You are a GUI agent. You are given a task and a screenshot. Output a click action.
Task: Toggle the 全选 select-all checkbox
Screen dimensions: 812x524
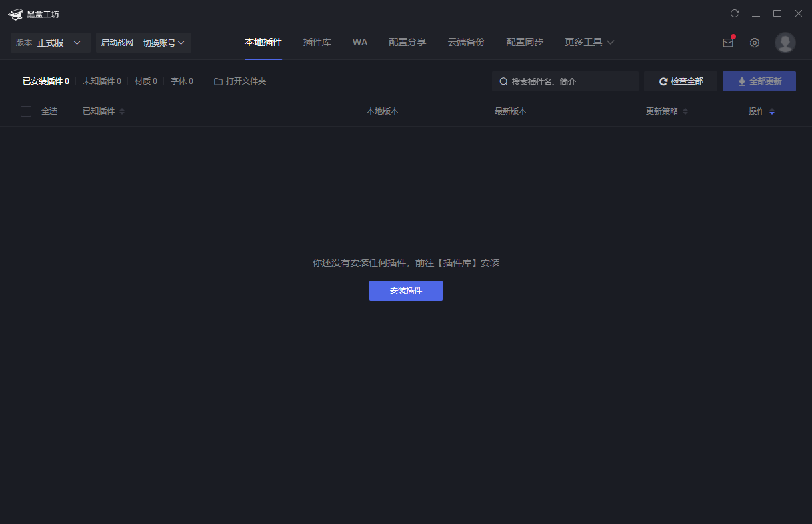26,111
